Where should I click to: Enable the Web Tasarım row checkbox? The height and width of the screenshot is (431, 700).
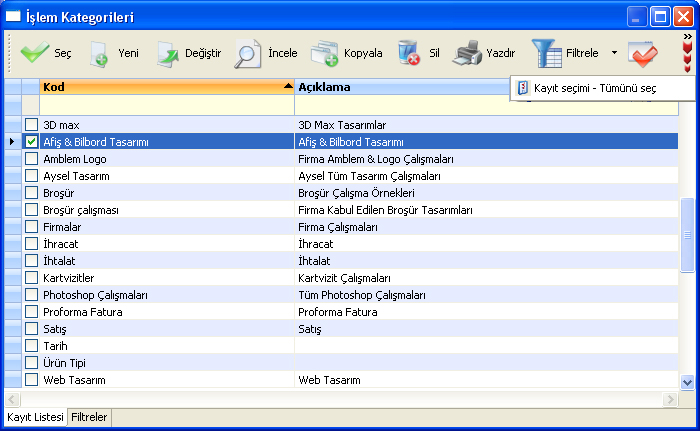point(31,380)
